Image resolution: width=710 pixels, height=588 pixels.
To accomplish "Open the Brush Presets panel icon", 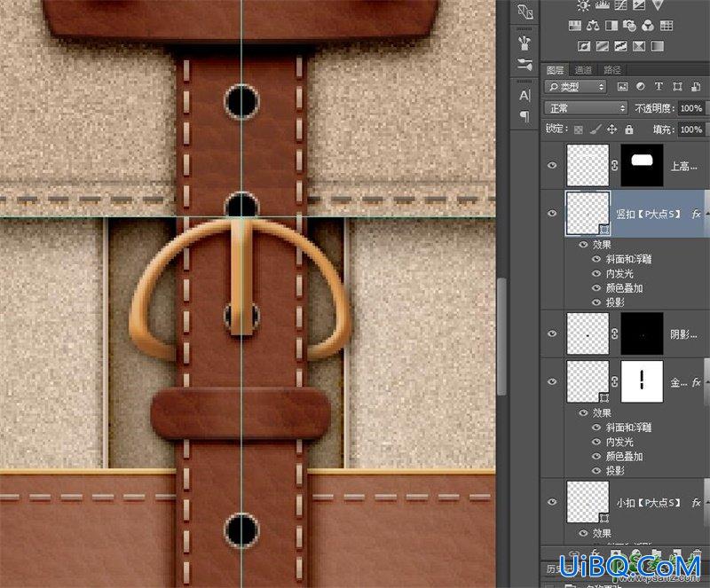I will click(525, 65).
